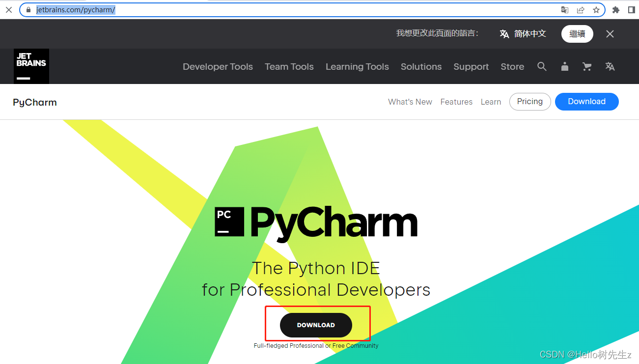The width and height of the screenshot is (639, 364).
Task: Dismiss the language suggestion banner
Action: tap(610, 34)
